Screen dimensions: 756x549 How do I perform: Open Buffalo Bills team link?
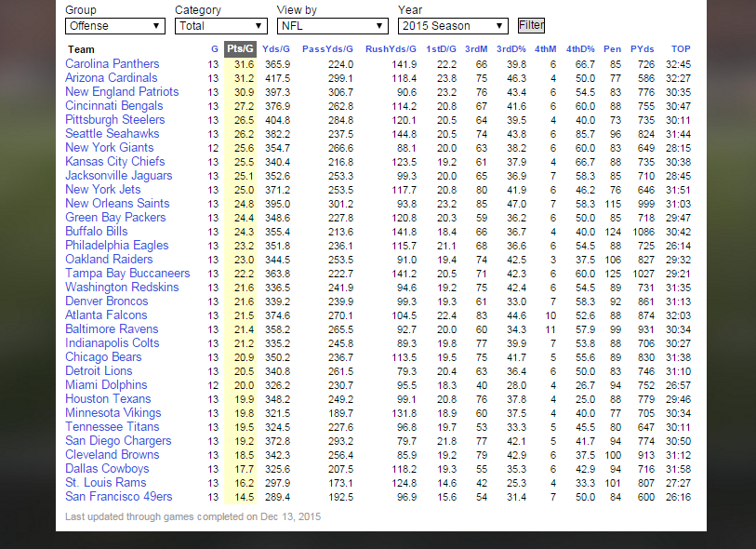tap(97, 232)
